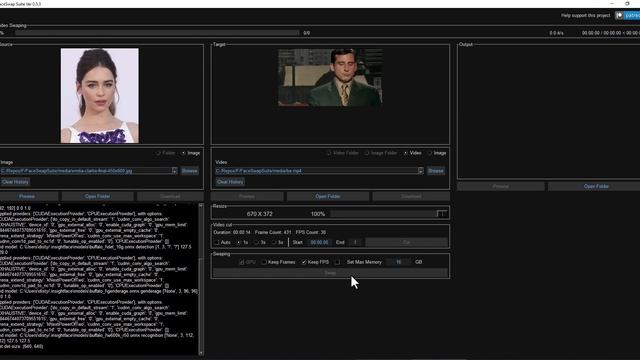Enable the Keep Frames checkbox

264,262
